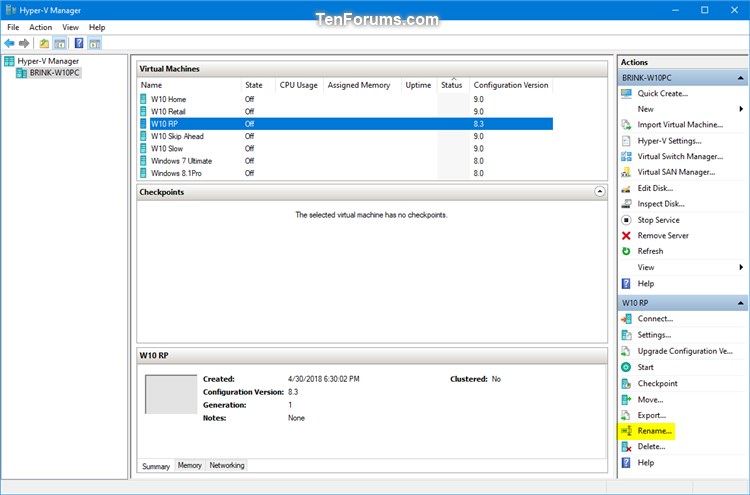Sort by Uptime column header

click(x=419, y=85)
